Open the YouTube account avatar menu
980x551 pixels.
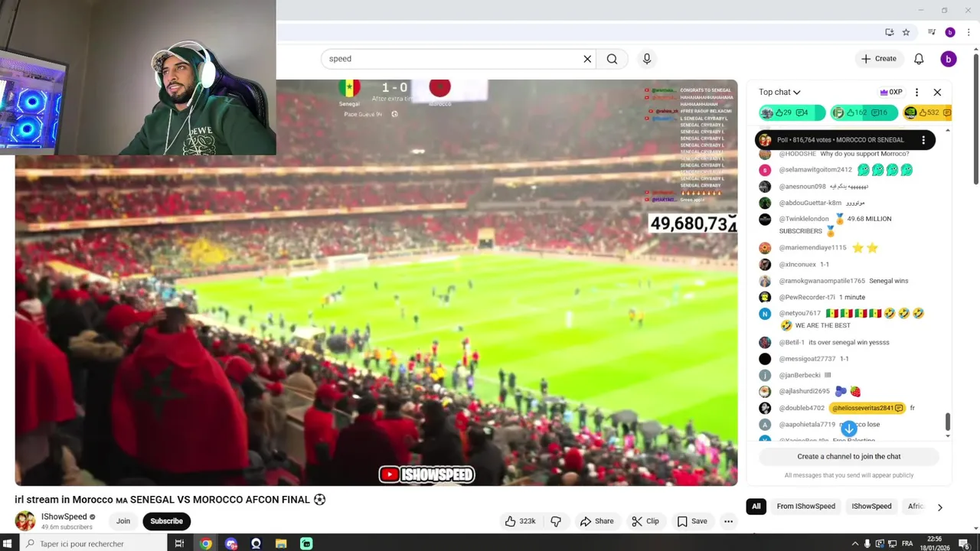948,59
